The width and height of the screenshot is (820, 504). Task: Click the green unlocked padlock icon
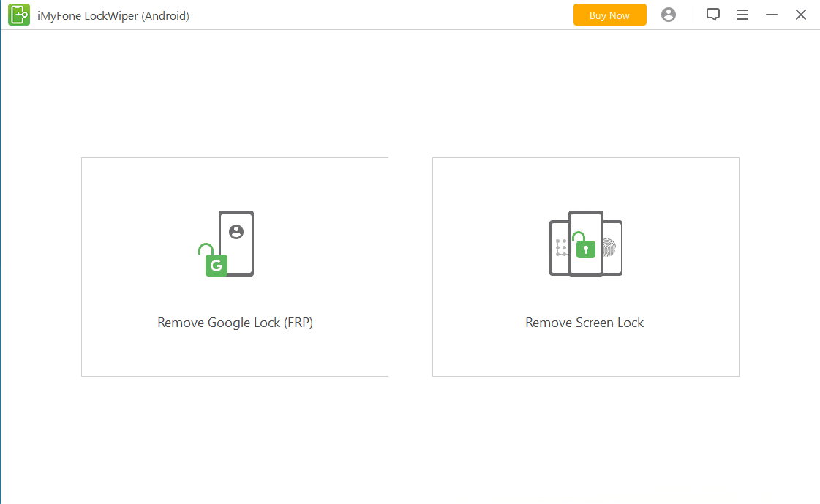tap(584, 244)
